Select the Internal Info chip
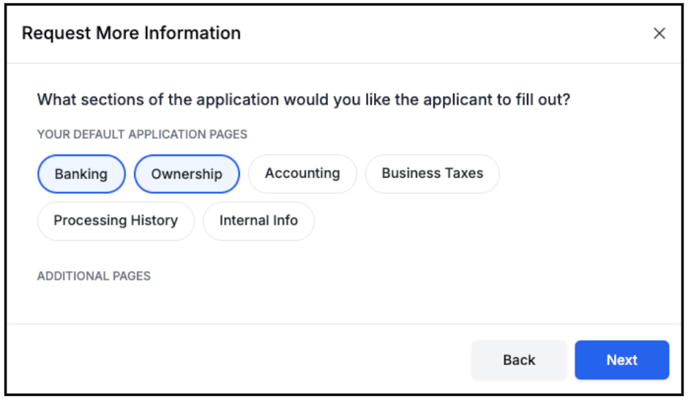The width and height of the screenshot is (688, 401). pyautogui.click(x=258, y=221)
